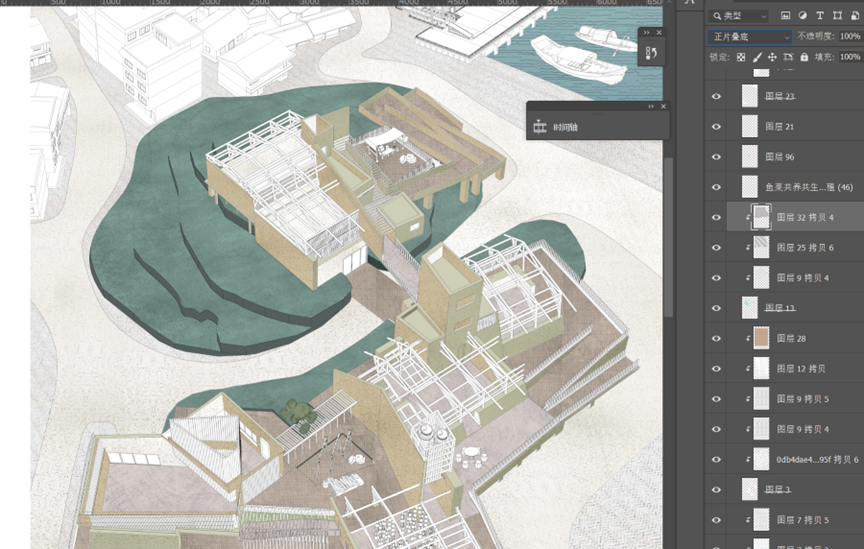This screenshot has width=864, height=549.
Task: Lock transparent pixels with checkerboard icon
Action: 741,57
